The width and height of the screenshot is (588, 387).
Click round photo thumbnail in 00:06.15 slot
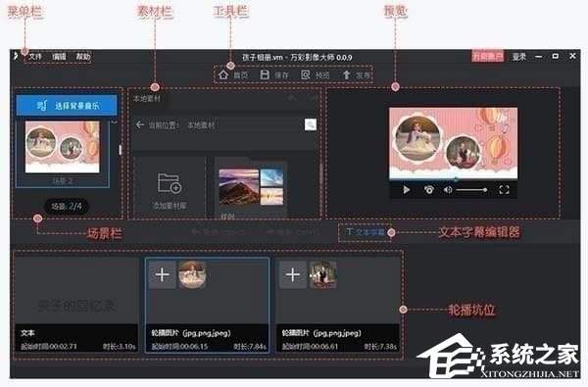click(x=192, y=275)
